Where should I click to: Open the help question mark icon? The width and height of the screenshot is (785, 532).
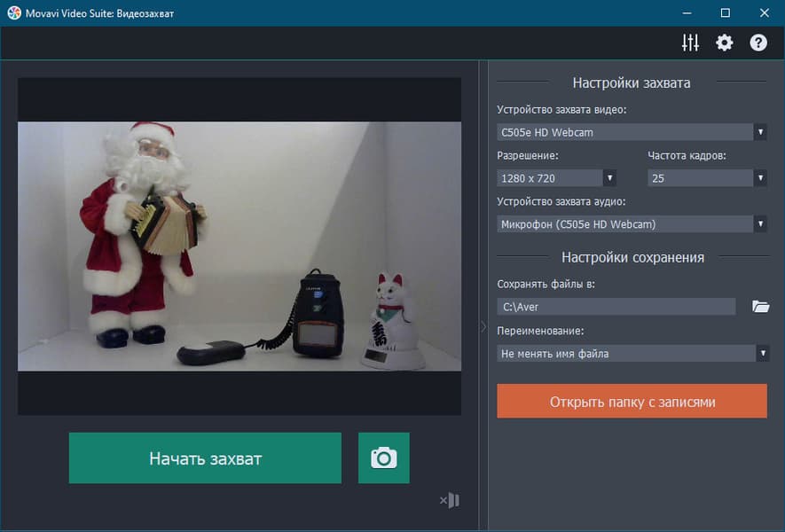click(x=758, y=43)
